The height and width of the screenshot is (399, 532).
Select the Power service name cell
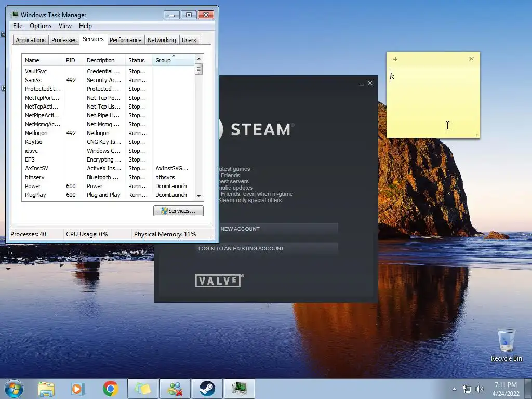click(33, 186)
